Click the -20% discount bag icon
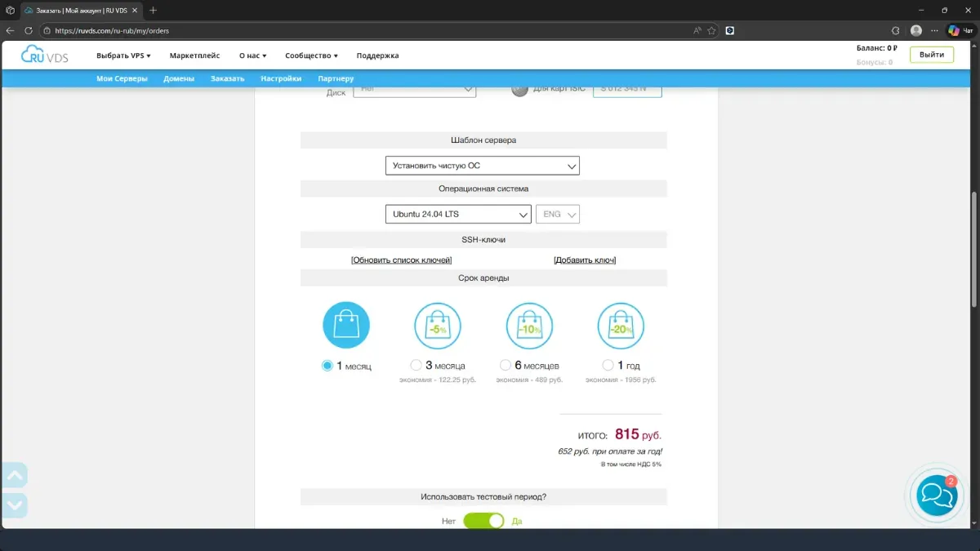 click(621, 326)
